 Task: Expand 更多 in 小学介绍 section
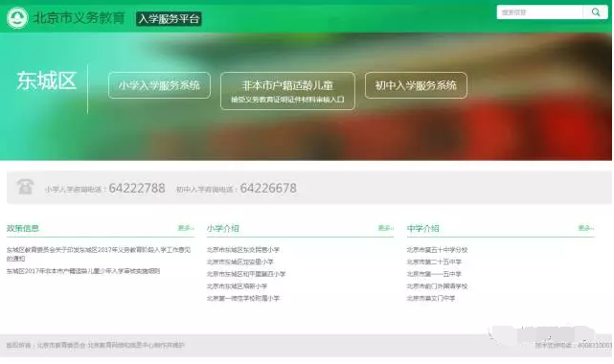click(386, 228)
